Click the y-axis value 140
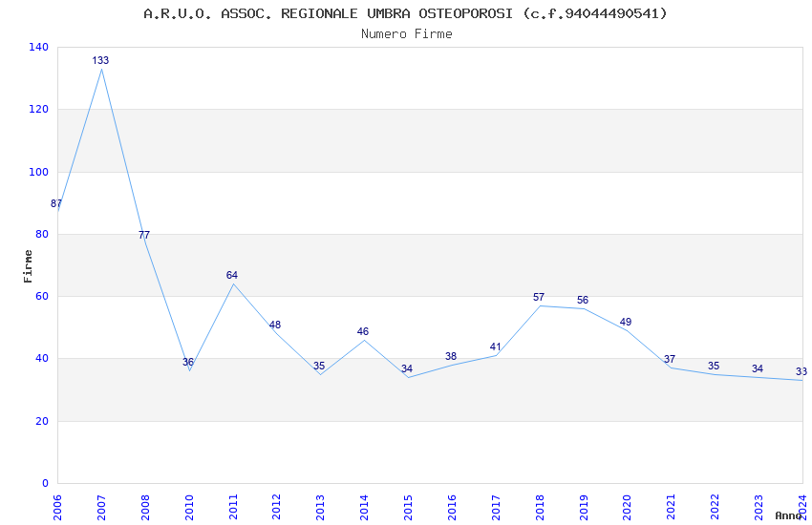812x525 pixels. click(39, 47)
